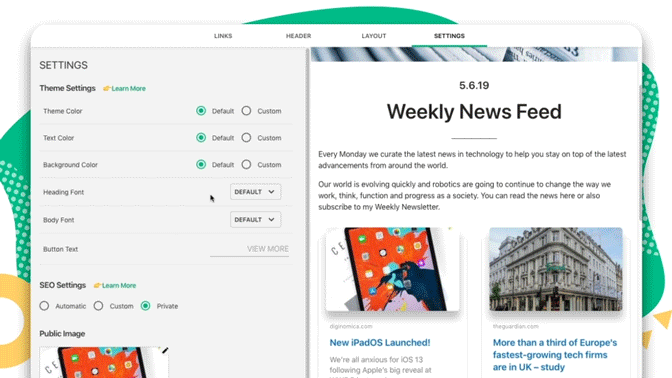Screen dimensions: 672x378
Task: Choose Custom for Text Color
Action: pos(246,138)
